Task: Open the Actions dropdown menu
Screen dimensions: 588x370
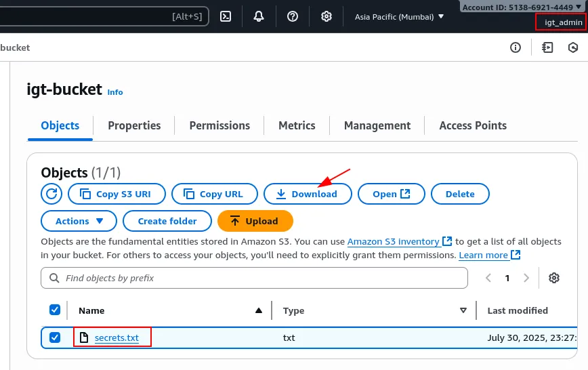Action: [x=79, y=221]
